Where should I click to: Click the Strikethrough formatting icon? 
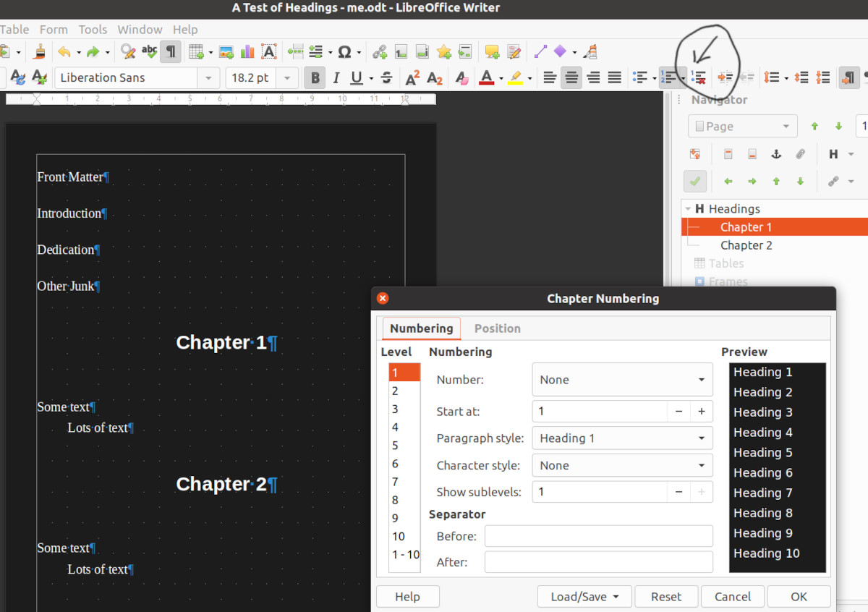tap(386, 77)
